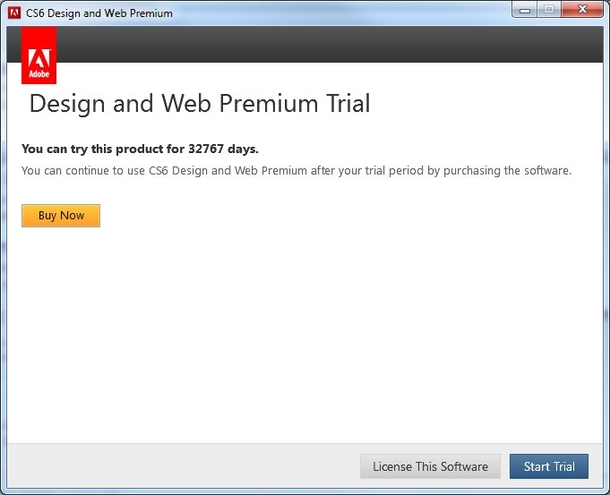Minimize the CS6 installer window

pos(524,9)
